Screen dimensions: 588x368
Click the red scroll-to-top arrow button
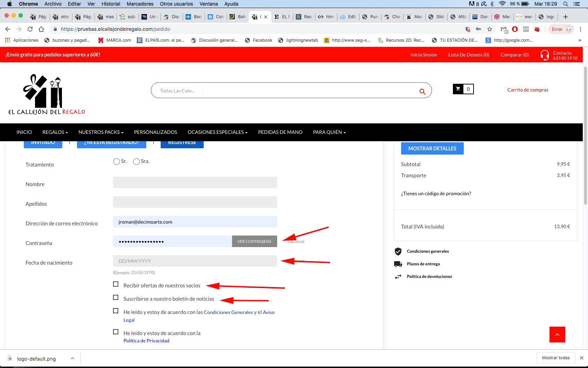(557, 334)
